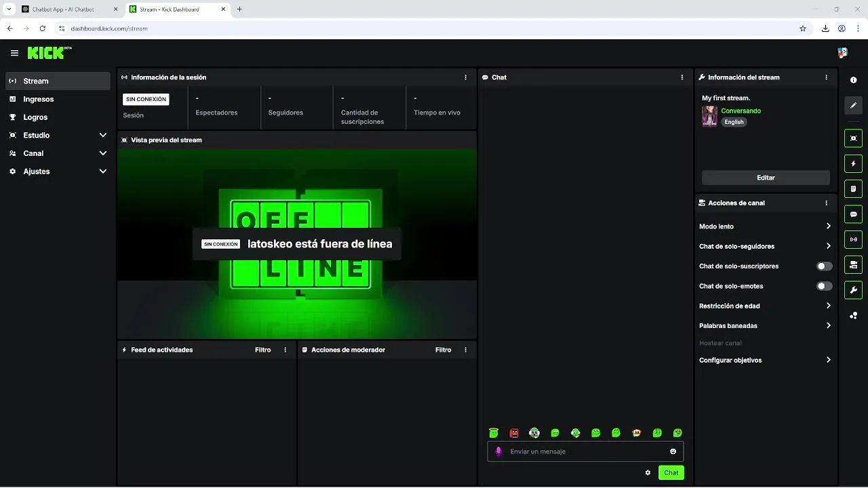
Task: Click the stream category thumbnail image
Action: click(709, 116)
